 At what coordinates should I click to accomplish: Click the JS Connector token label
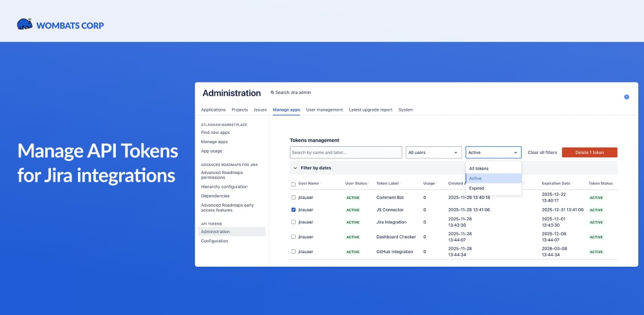click(x=390, y=210)
